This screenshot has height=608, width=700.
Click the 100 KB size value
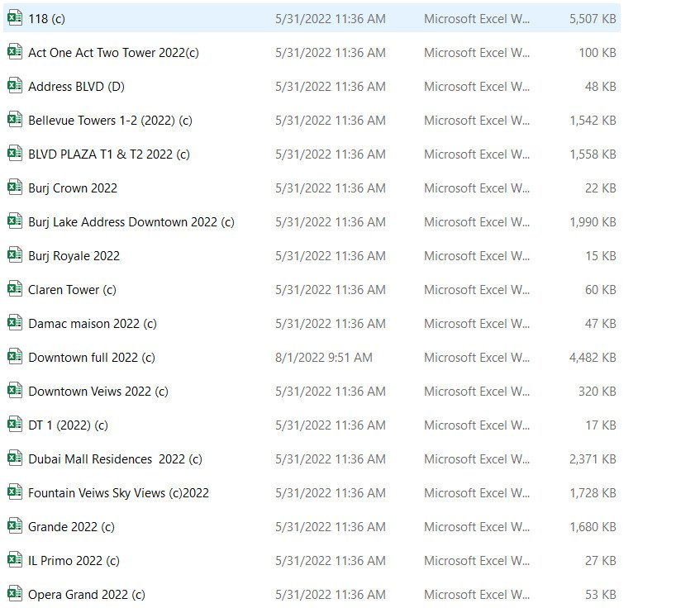tap(598, 53)
